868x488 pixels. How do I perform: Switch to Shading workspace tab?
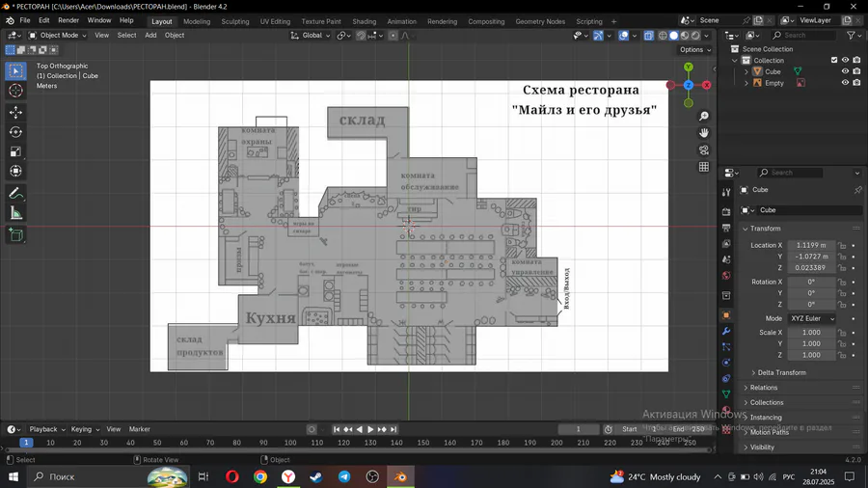coord(365,21)
